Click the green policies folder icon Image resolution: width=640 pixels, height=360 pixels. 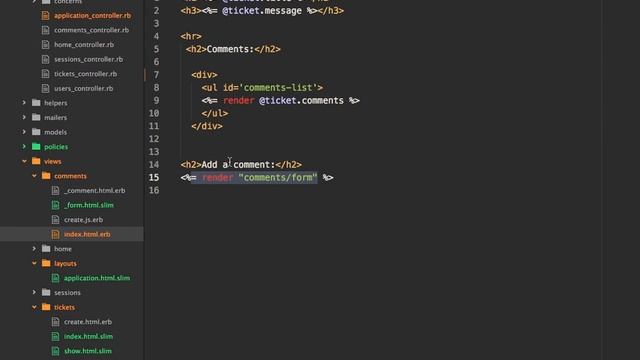[36, 146]
